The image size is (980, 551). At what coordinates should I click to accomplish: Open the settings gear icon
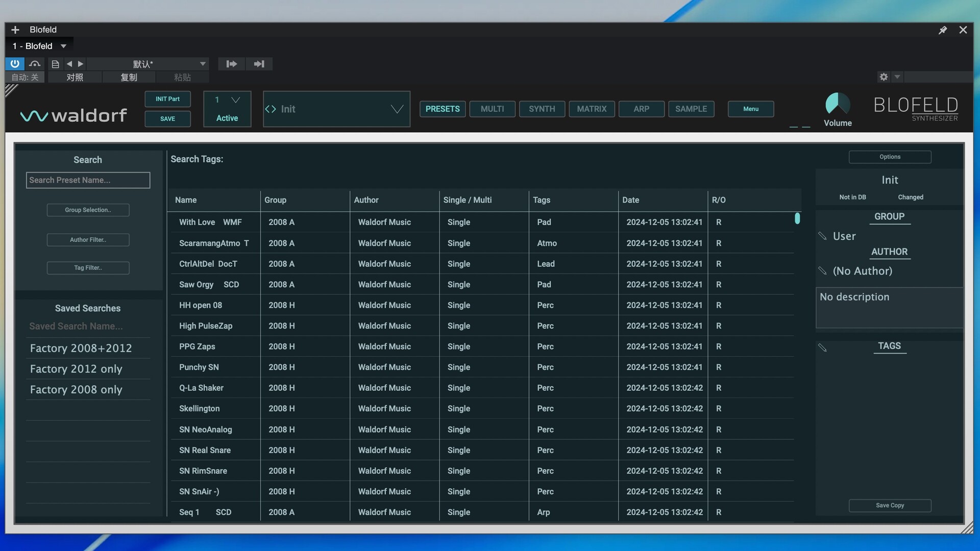884,77
